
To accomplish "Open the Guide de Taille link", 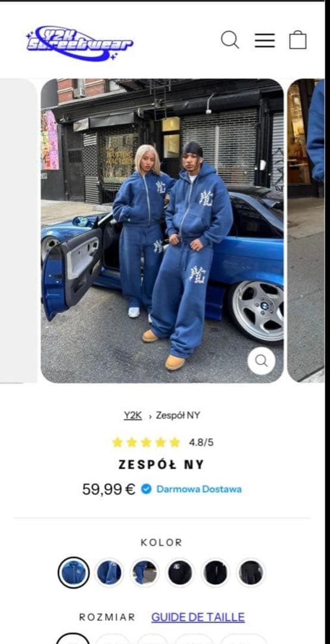I will click(198, 617).
